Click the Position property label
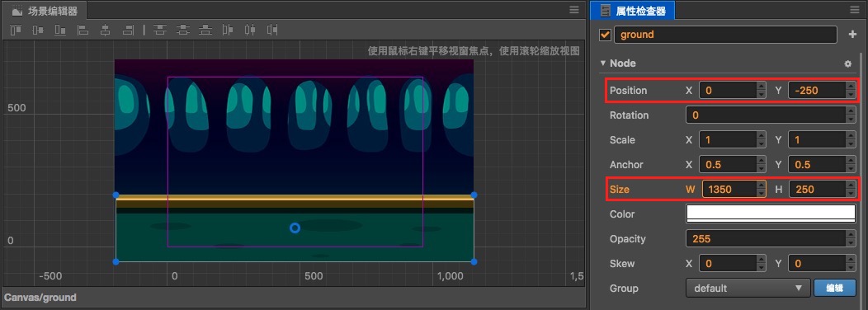868x310 pixels. tap(628, 90)
